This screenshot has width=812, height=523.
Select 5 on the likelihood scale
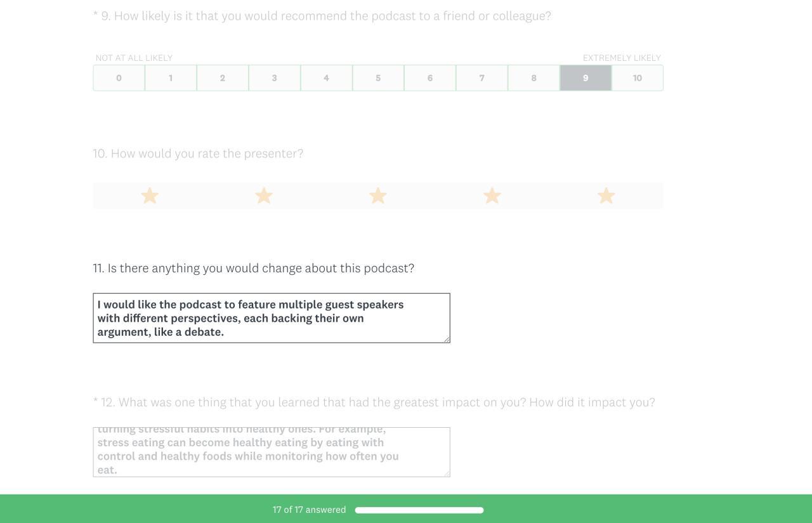click(378, 78)
